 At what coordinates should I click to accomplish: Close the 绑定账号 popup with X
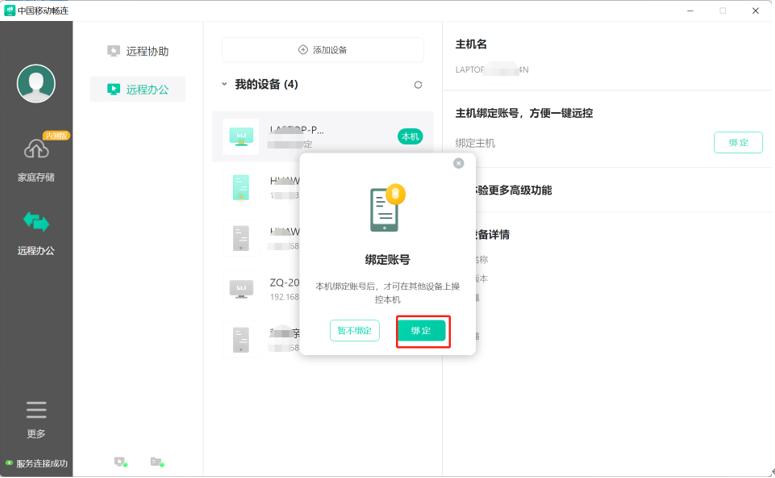459,163
